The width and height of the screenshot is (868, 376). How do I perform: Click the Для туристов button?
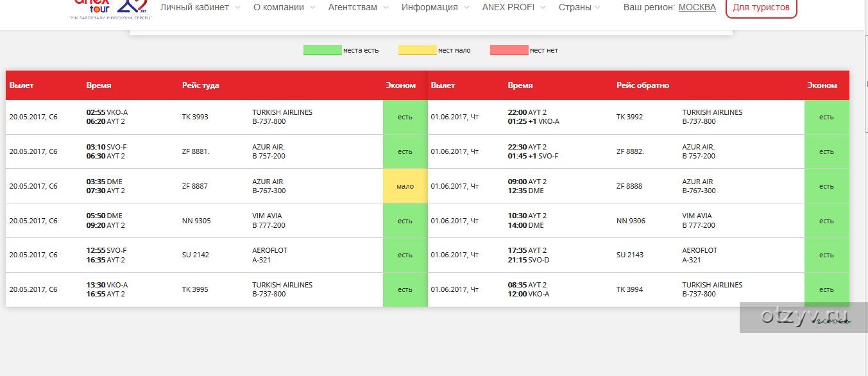pos(762,8)
